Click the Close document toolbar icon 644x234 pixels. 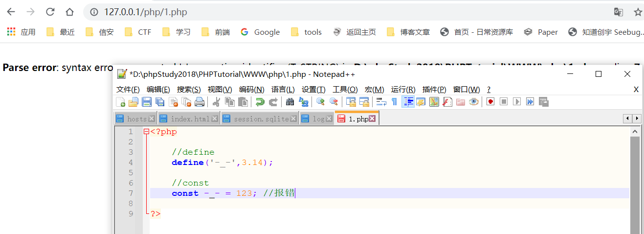(x=173, y=101)
